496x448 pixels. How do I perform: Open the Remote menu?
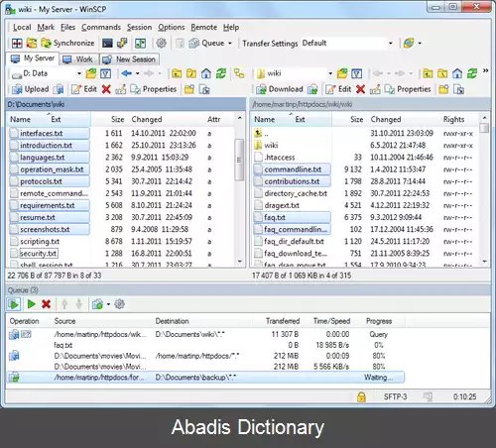tap(204, 27)
